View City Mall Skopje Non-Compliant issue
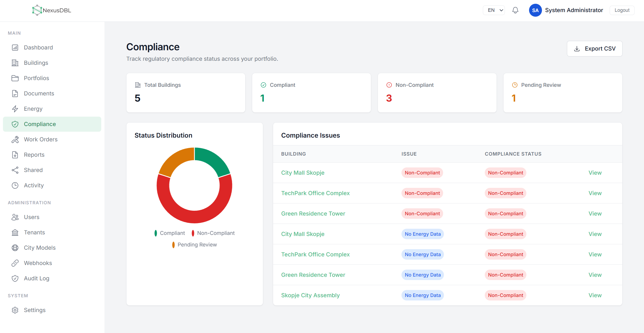The image size is (644, 333). pyautogui.click(x=595, y=173)
